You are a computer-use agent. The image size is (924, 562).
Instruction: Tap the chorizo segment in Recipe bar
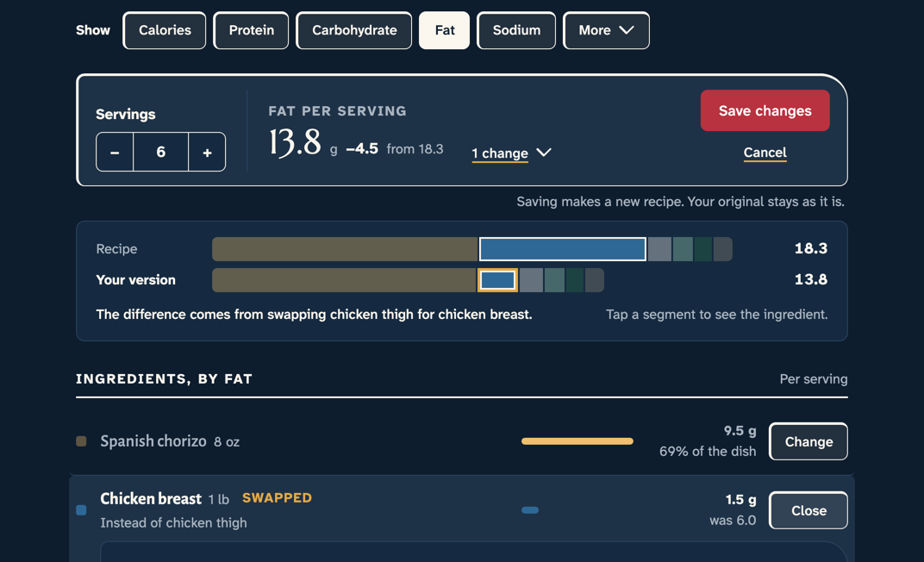pos(345,249)
